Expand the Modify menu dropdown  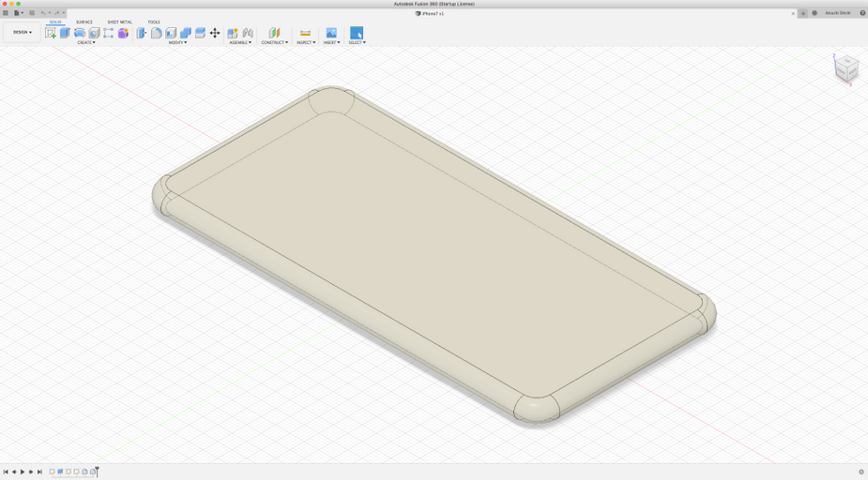177,42
